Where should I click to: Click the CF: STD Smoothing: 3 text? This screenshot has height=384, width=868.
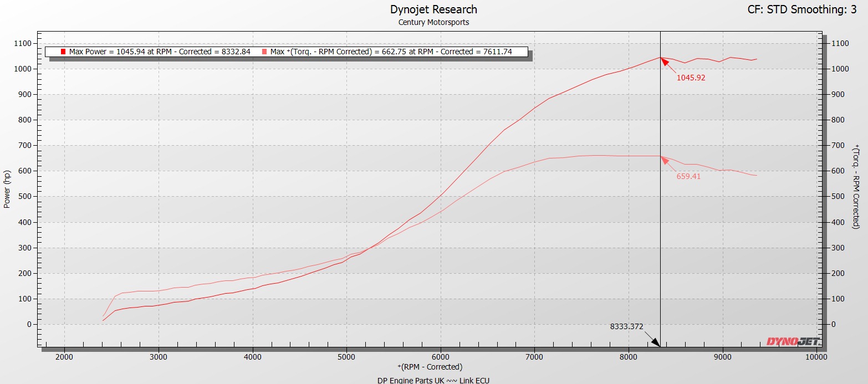click(x=809, y=9)
